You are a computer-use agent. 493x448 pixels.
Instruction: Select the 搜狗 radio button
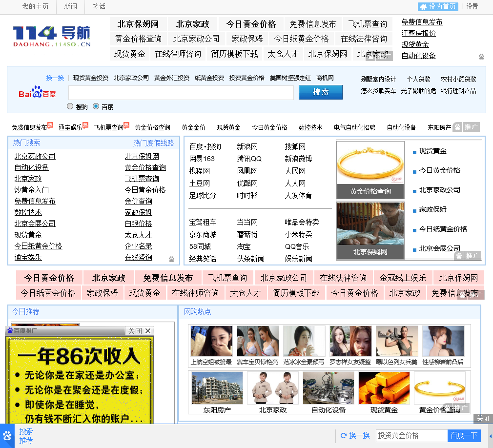[x=70, y=106]
